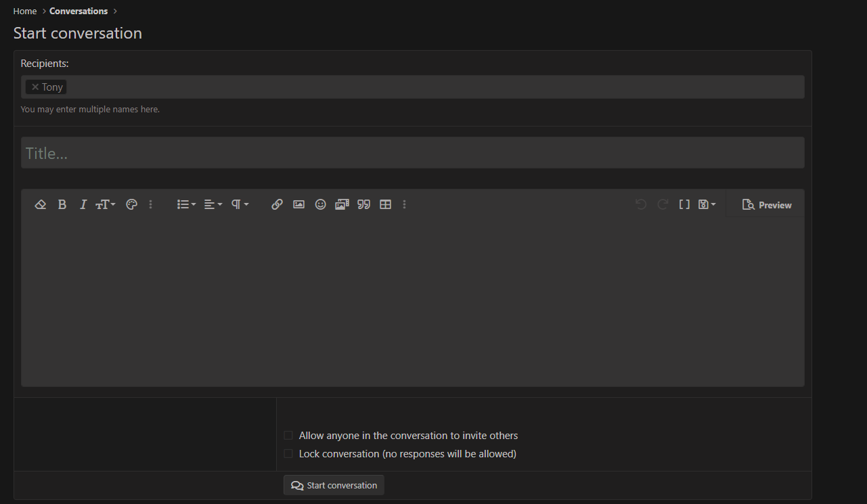Toggle BB code mode brackets icon
The width and height of the screenshot is (867, 504).
coord(684,204)
